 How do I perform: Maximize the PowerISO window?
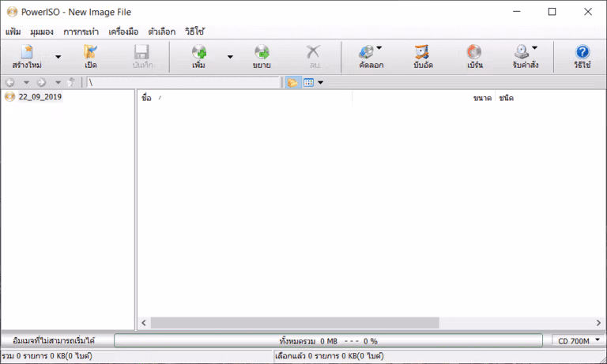(552, 12)
